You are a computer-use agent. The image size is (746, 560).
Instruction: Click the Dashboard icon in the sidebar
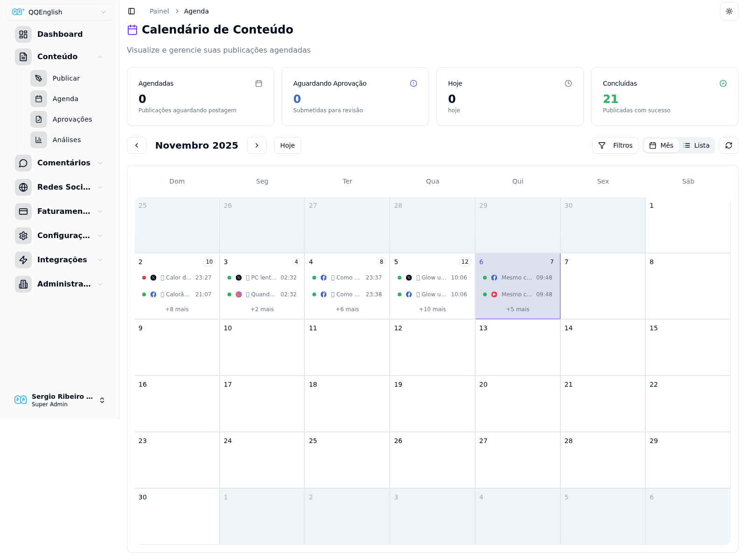(x=23, y=34)
